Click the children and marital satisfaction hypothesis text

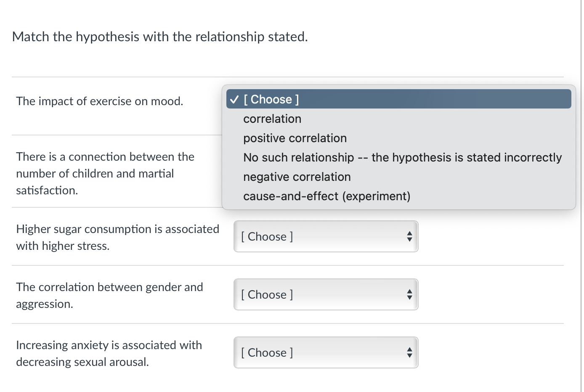click(x=105, y=173)
